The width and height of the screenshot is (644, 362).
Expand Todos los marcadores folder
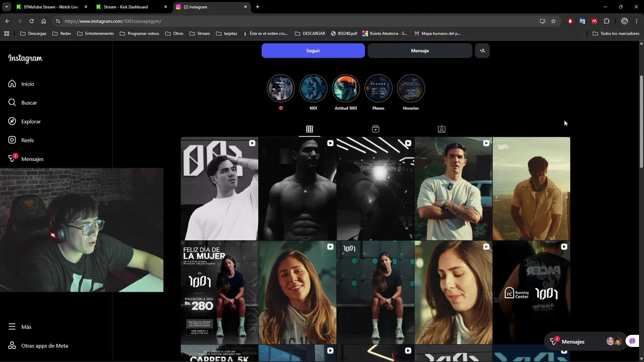coord(616,33)
